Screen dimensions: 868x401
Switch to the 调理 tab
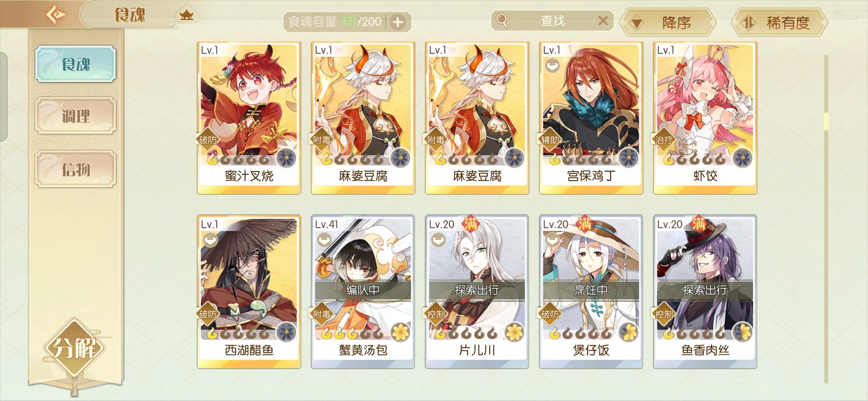click(76, 116)
